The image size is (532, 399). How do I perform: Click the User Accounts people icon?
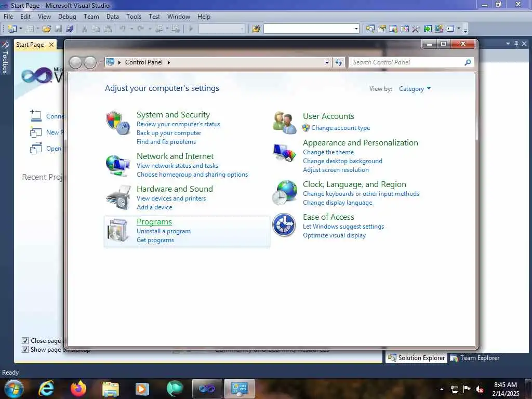(284, 123)
